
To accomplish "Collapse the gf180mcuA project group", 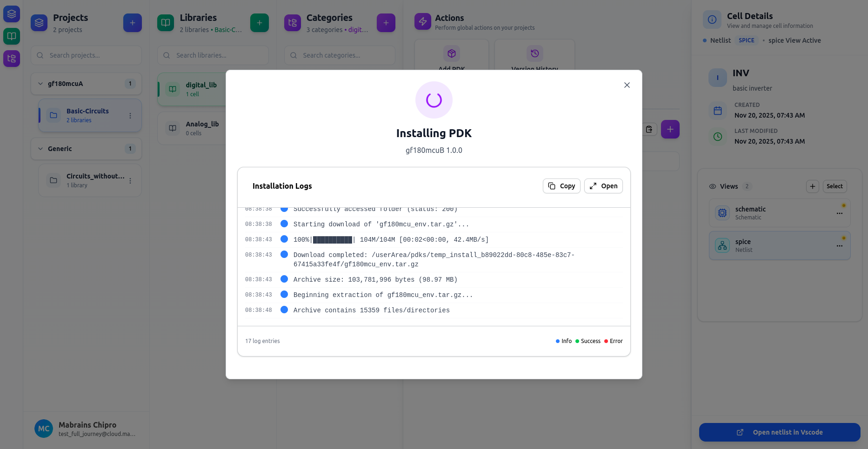I will 40,84.
